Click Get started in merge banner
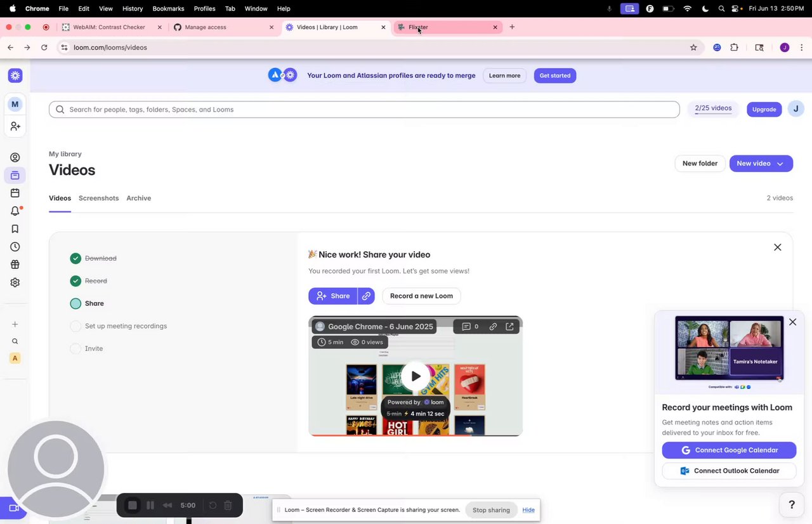This screenshot has width=812, height=524. point(555,75)
